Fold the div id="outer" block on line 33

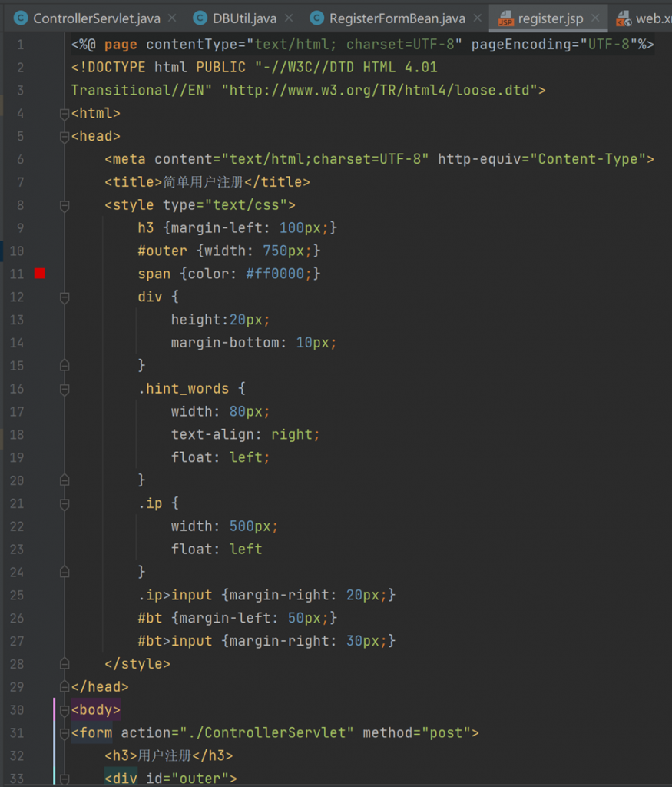65,779
